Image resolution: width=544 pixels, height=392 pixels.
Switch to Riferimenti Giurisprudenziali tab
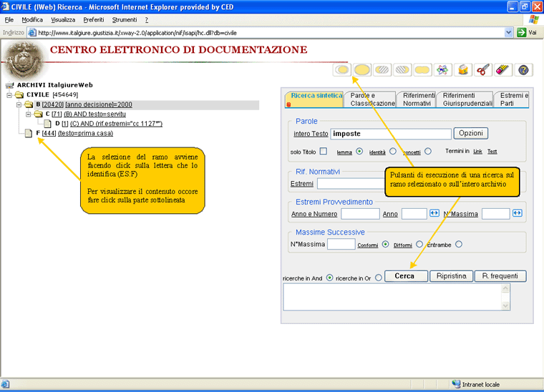[465, 99]
